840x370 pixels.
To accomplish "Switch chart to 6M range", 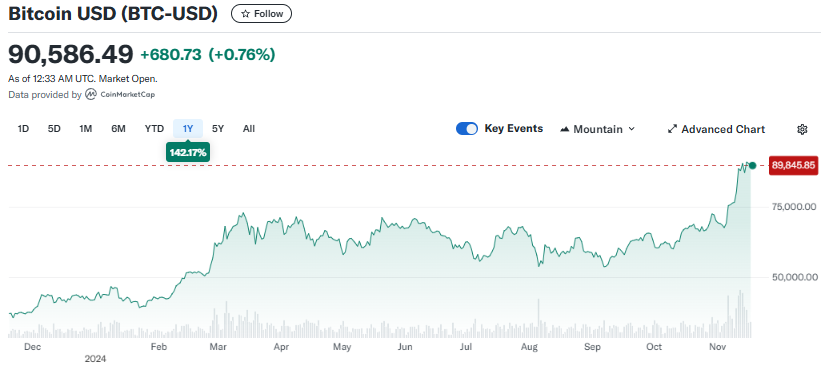I will pos(118,129).
